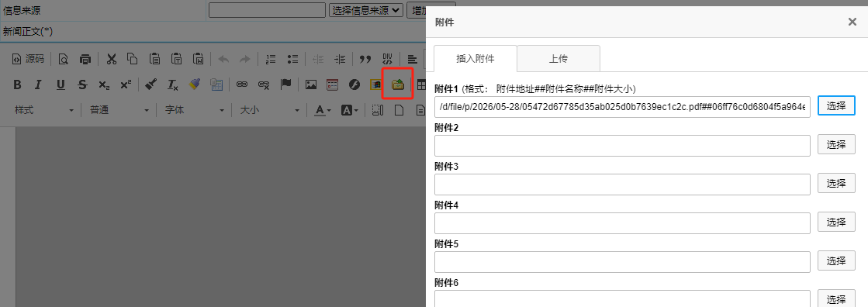
Task: Click the purple cleanup brush icon
Action: coord(194,85)
